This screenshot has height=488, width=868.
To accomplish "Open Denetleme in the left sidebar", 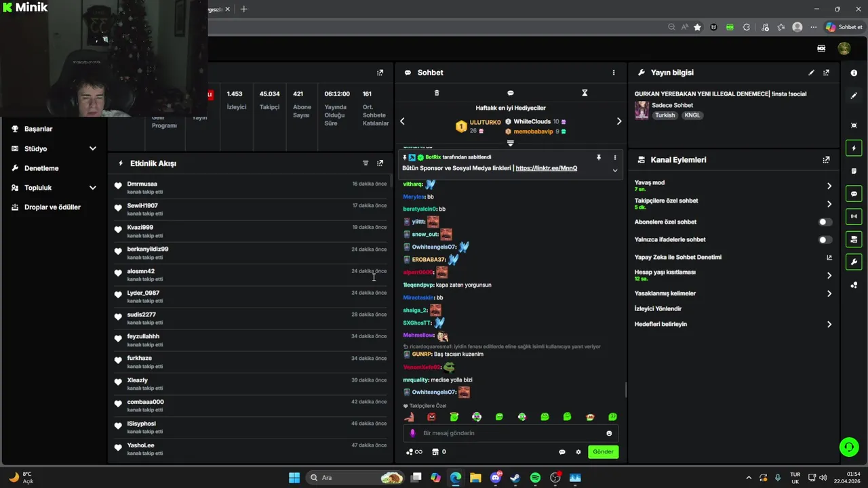I will [41, 168].
